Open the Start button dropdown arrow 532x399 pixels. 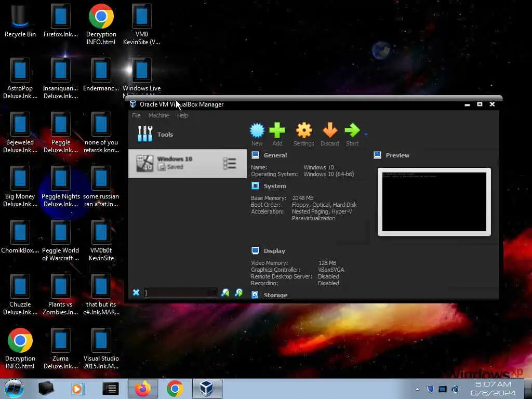click(366, 135)
